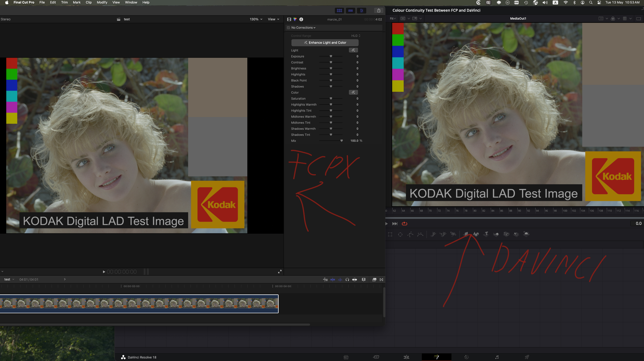Open the Transitions browser bowtie icon
Image resolution: width=644 pixels, height=361 pixels.
pos(381,280)
